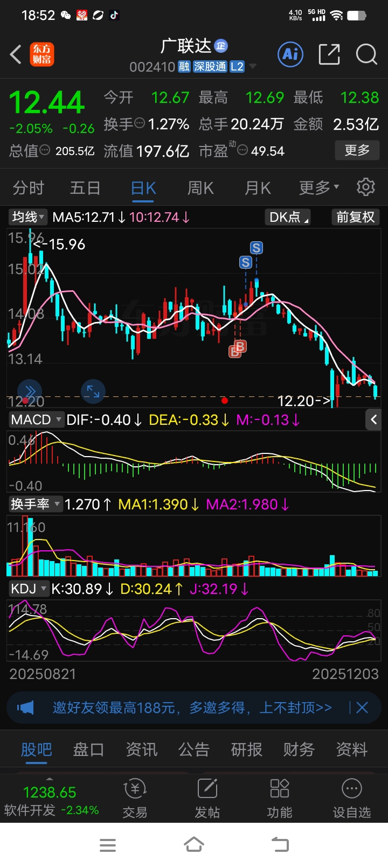The height and width of the screenshot is (868, 388).
Task: Open the 研报 tab
Action: (x=247, y=750)
